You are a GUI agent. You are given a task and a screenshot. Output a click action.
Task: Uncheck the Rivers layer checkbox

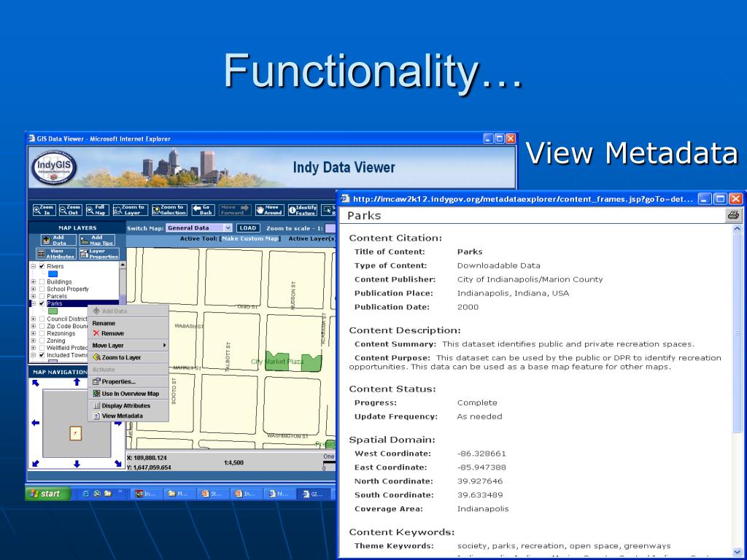(x=42, y=266)
